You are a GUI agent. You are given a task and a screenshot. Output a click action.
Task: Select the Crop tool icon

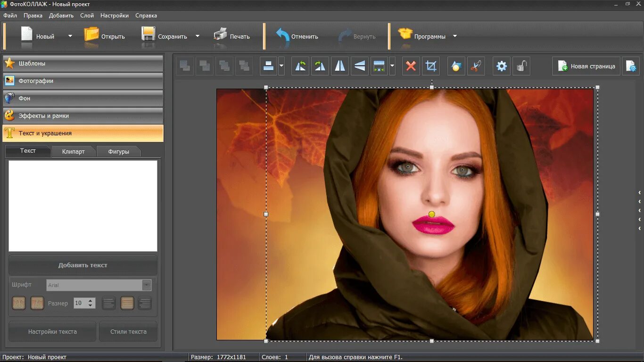point(430,66)
